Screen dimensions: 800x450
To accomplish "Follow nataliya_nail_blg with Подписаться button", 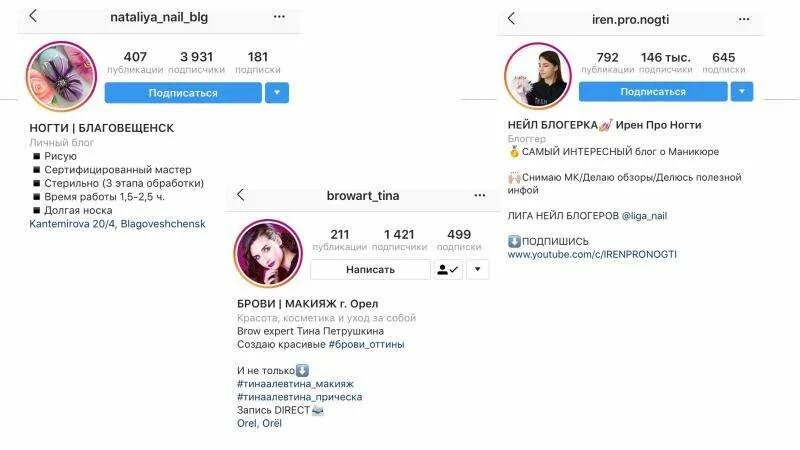I will (x=183, y=93).
